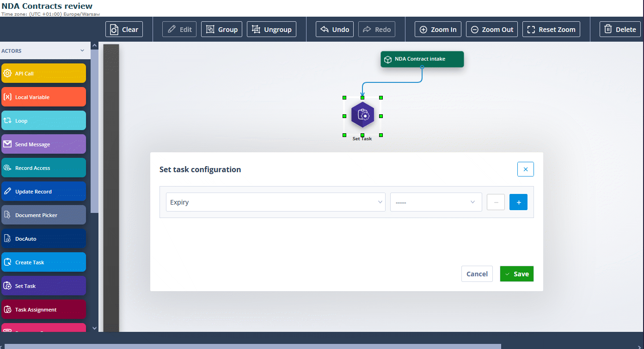This screenshot has height=349, width=644.
Task: Select the Send Message actor
Action: click(43, 144)
